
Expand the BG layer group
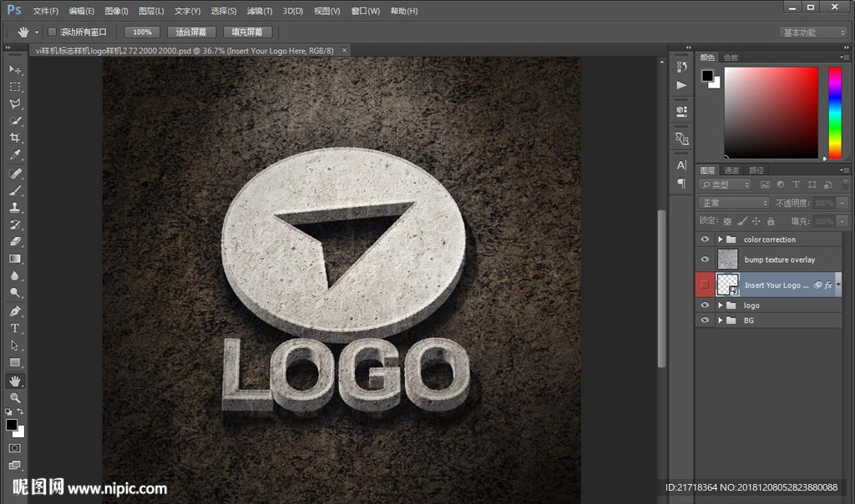point(720,320)
